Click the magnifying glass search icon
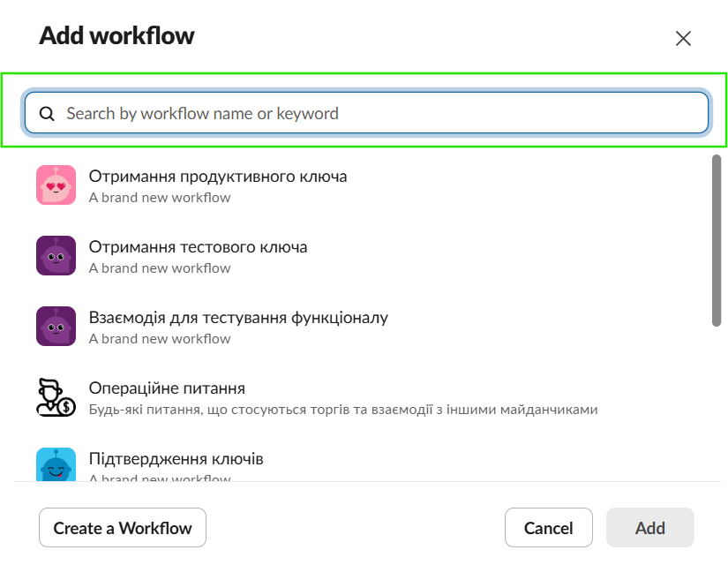Image resolution: width=728 pixels, height=565 pixels. pyautogui.click(x=48, y=114)
